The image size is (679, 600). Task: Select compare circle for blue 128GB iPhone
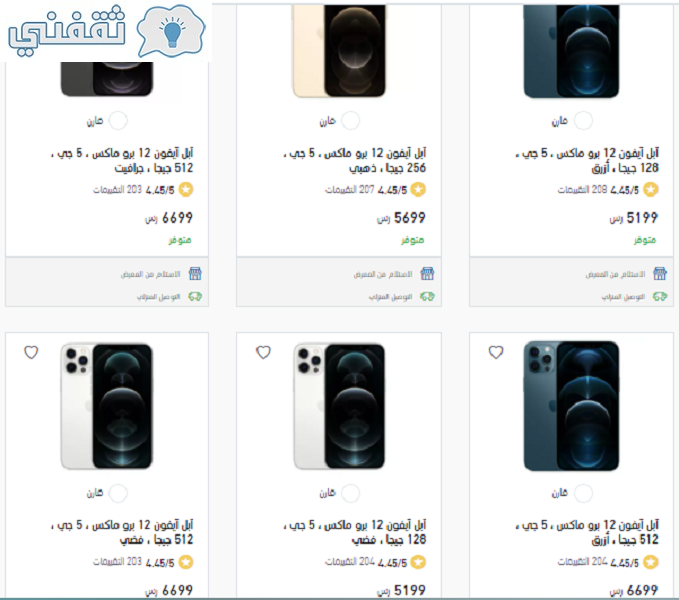[x=583, y=121]
